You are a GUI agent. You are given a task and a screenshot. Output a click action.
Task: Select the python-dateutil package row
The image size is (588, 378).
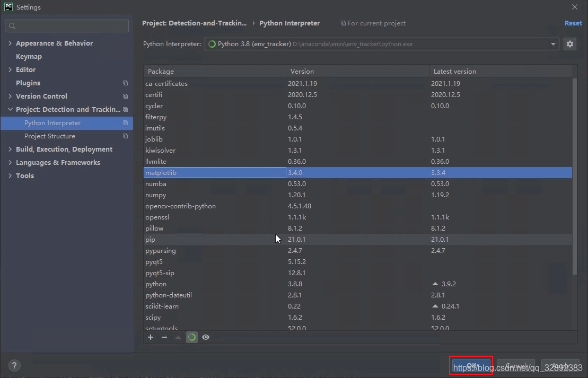coord(358,295)
